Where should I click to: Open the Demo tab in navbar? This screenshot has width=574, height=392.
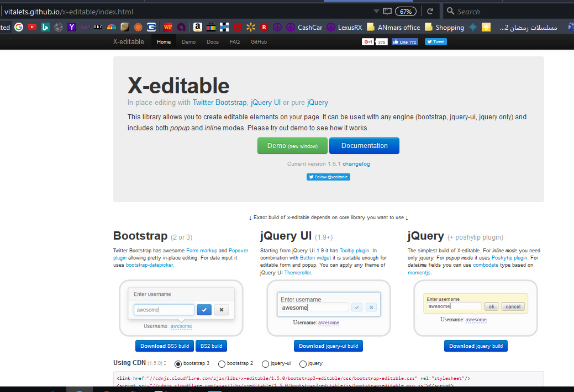(188, 42)
